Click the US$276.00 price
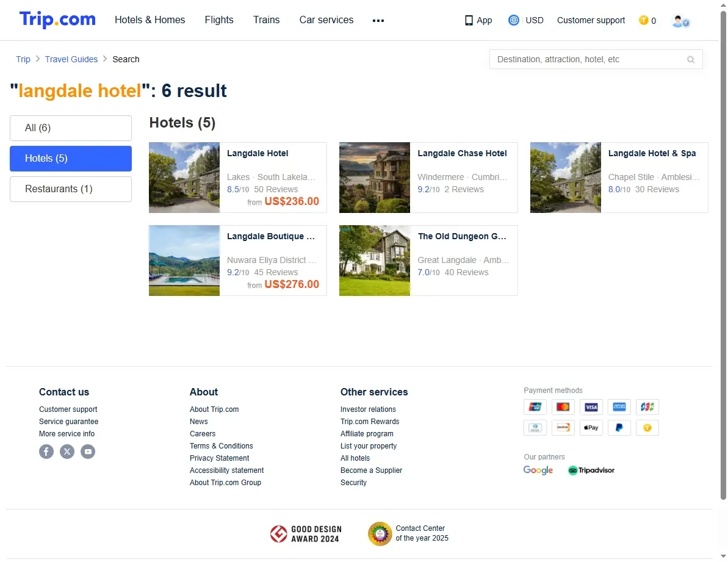 click(x=292, y=284)
